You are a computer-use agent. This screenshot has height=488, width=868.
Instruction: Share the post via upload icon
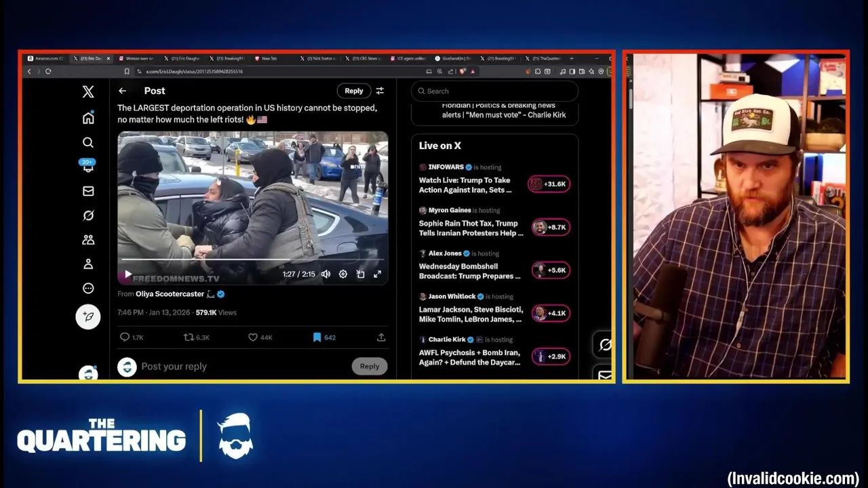coord(381,338)
